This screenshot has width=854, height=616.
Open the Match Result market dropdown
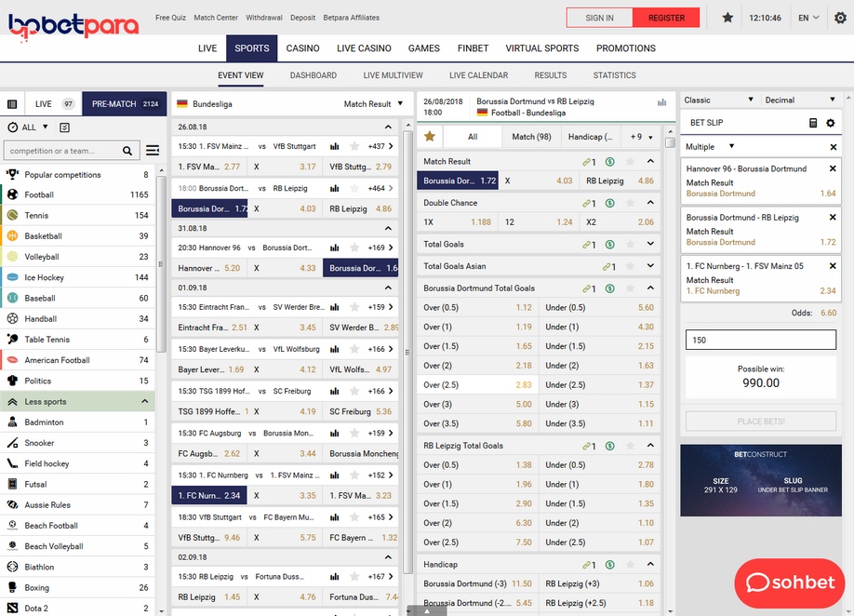pyautogui.click(x=373, y=104)
